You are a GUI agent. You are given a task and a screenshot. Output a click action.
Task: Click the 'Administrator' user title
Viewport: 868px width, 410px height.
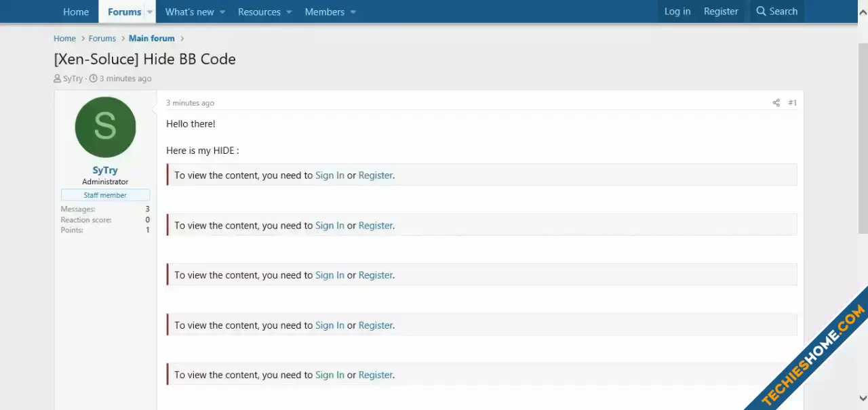coord(105,182)
